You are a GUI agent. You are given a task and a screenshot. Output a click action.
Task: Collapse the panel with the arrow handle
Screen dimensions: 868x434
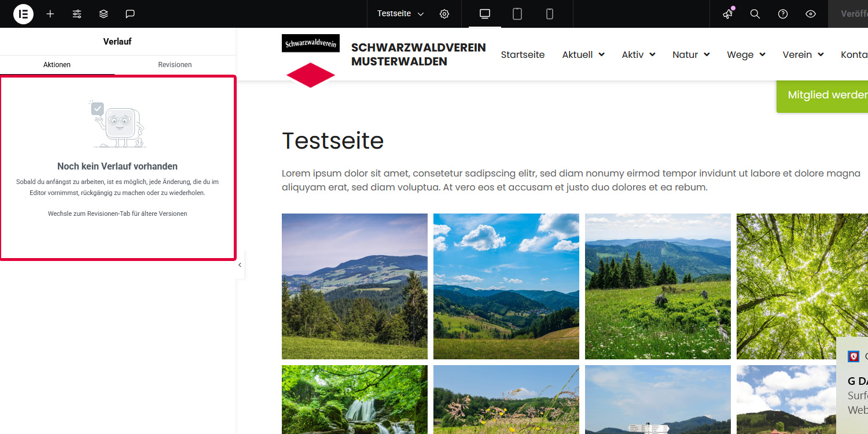click(x=240, y=265)
